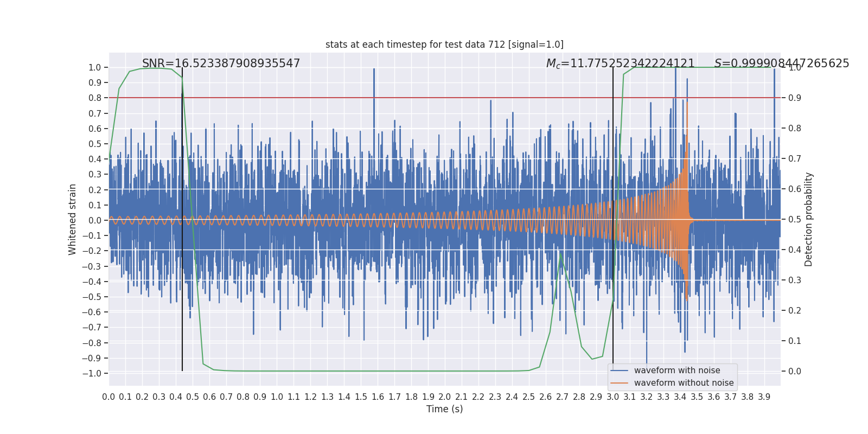This screenshot has height=434, width=868.
Task: Click the orange waveform merger peak near 3.44 s
Action: click(687, 108)
